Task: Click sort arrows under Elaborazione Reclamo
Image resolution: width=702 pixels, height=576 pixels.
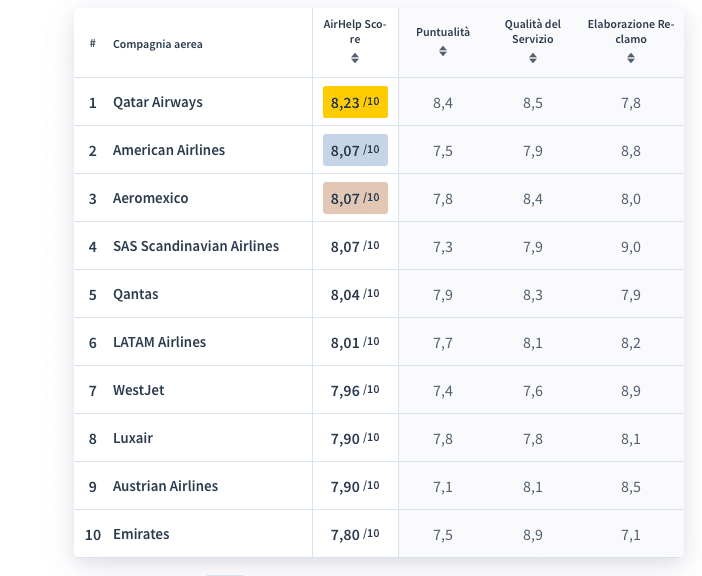Action: tap(631, 58)
